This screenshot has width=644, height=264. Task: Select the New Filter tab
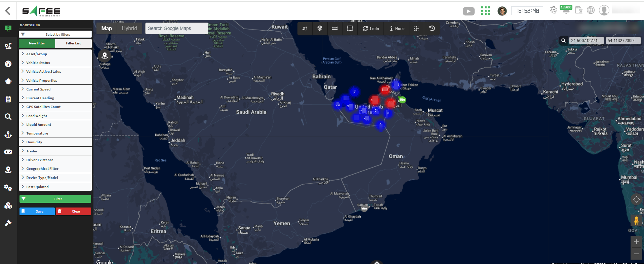coord(37,43)
